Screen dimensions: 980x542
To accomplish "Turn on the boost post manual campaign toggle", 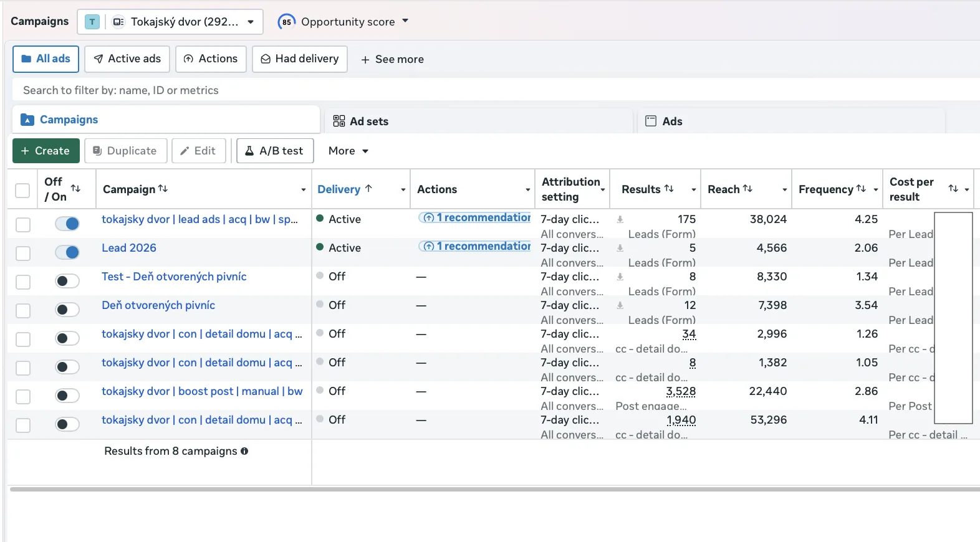I will [x=67, y=396].
